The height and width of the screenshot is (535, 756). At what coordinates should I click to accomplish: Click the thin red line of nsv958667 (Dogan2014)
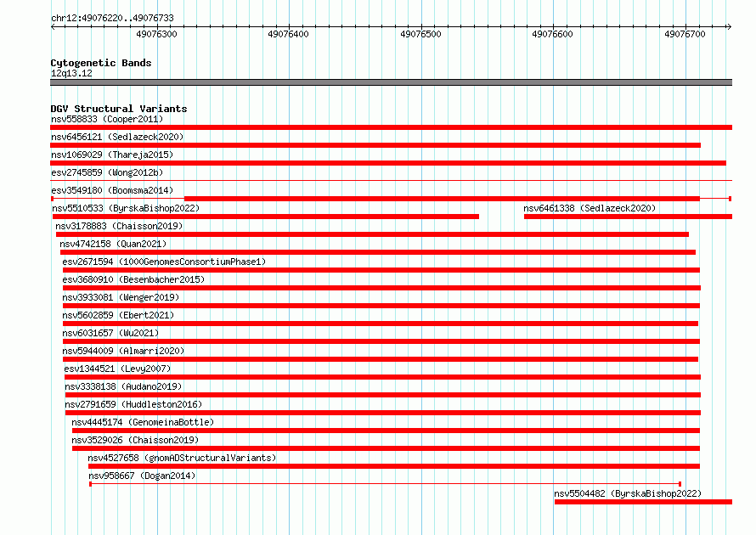(386, 484)
